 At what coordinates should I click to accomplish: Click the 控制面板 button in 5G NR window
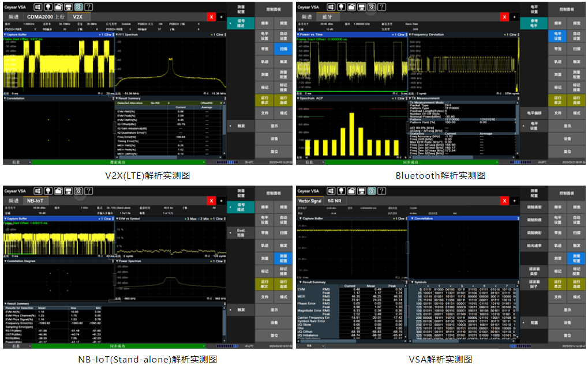pyautogui.click(x=567, y=193)
